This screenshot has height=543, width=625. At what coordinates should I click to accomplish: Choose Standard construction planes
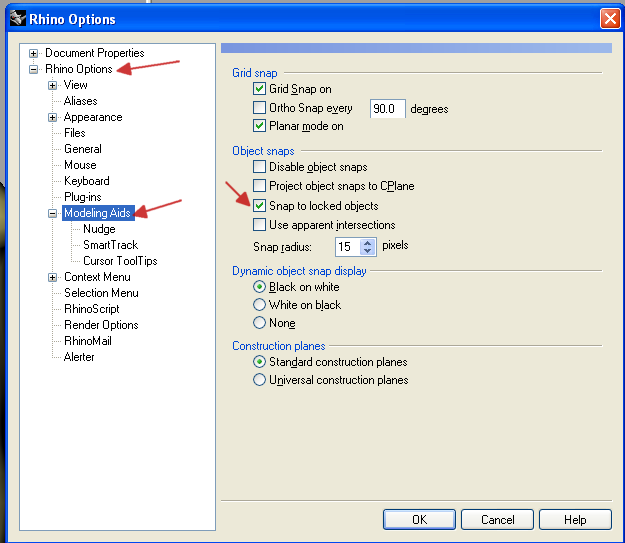point(259,362)
